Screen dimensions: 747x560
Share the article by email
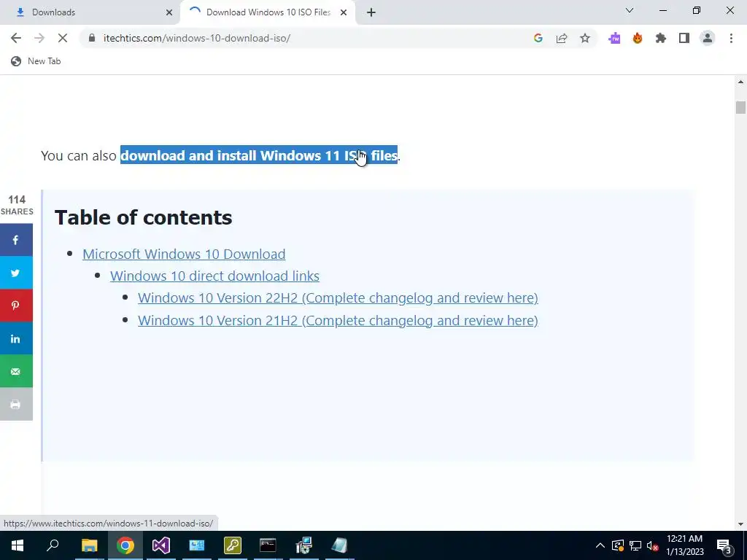[x=16, y=371]
